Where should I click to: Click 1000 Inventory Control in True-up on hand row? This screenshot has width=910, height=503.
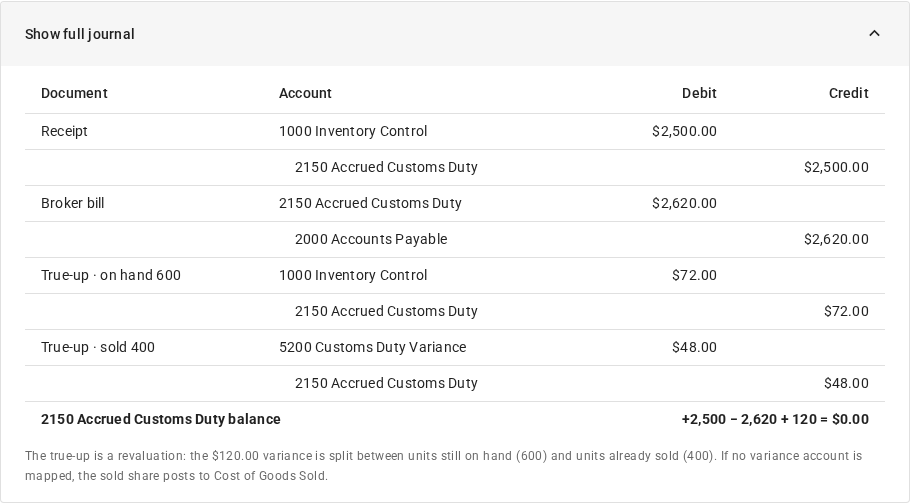coord(353,275)
